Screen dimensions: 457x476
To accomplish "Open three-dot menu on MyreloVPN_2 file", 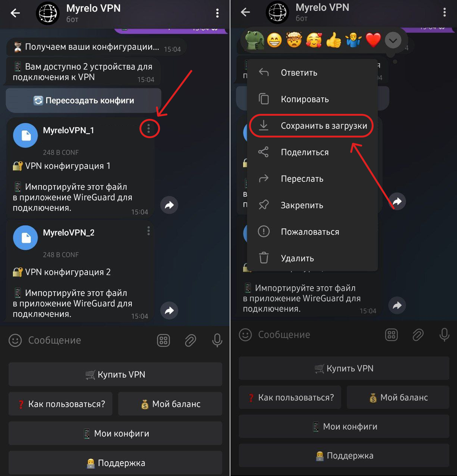I will point(148,231).
